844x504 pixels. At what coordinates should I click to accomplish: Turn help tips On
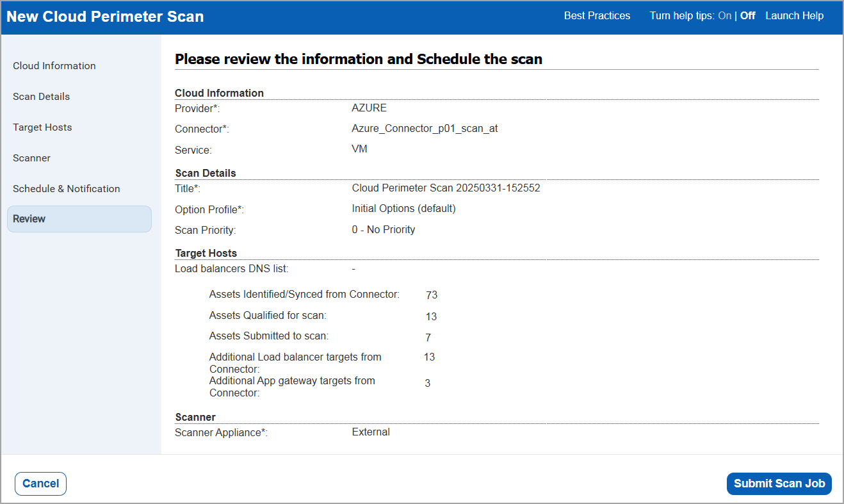(724, 15)
